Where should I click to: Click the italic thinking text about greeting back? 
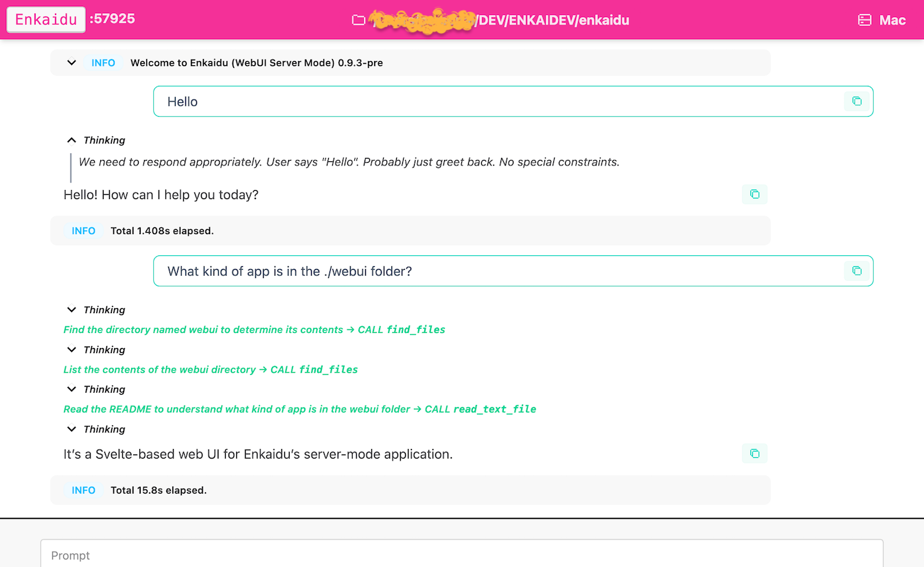pyautogui.click(x=349, y=162)
